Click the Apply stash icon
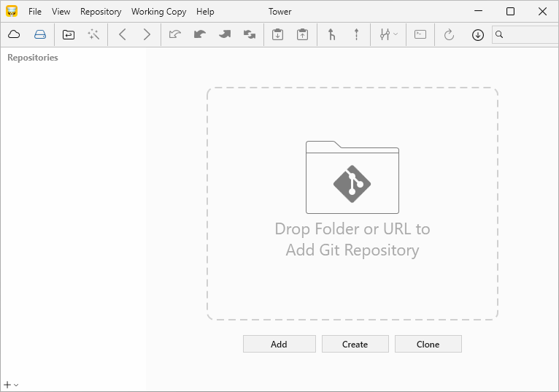The image size is (559, 392). point(302,34)
